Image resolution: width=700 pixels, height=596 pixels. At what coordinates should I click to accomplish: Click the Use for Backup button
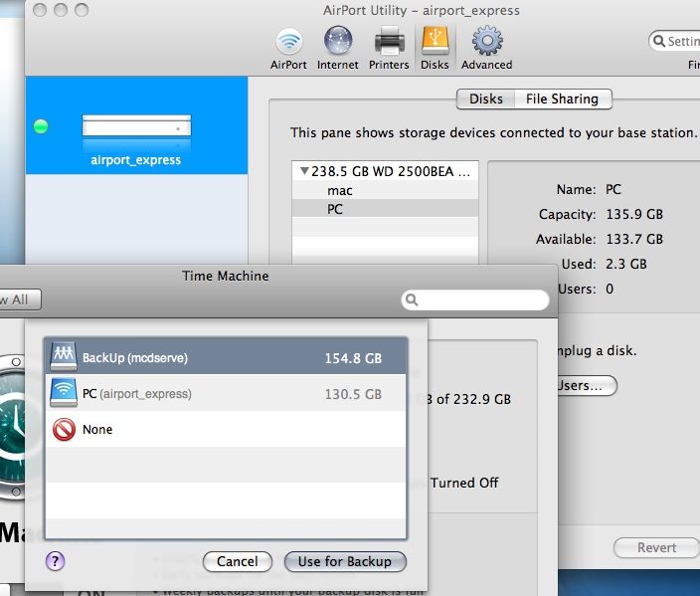pos(345,561)
